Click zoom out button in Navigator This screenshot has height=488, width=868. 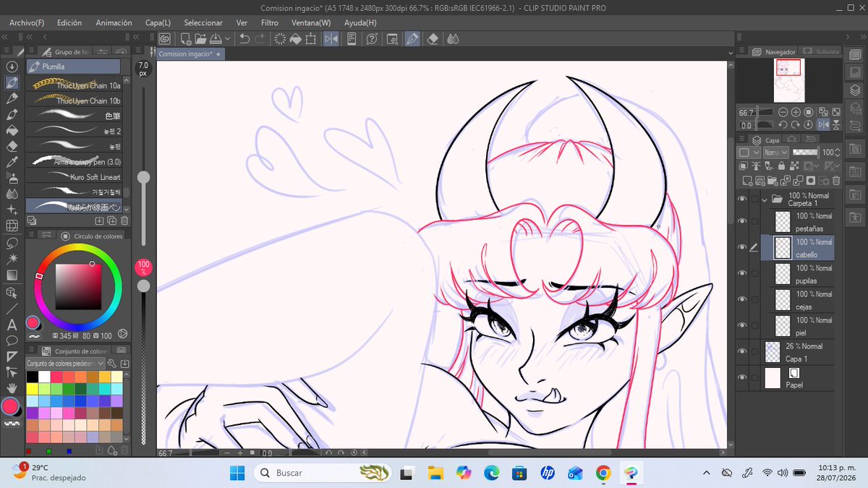[783, 112]
